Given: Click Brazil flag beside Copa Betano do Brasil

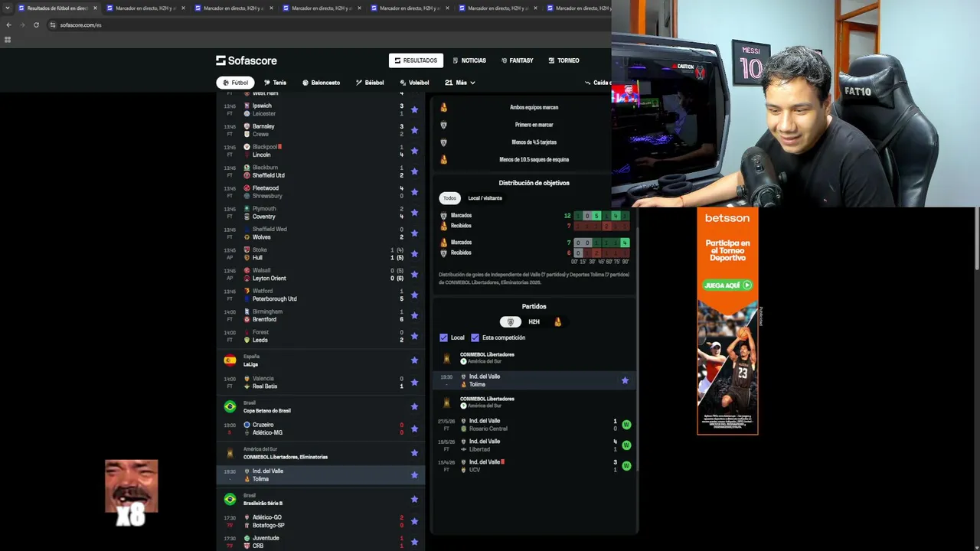Looking at the screenshot, I should (x=230, y=406).
